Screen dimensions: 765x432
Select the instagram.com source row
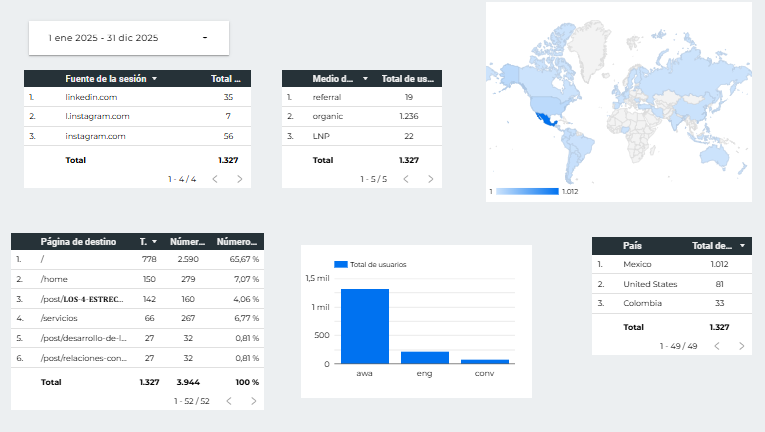point(137,136)
